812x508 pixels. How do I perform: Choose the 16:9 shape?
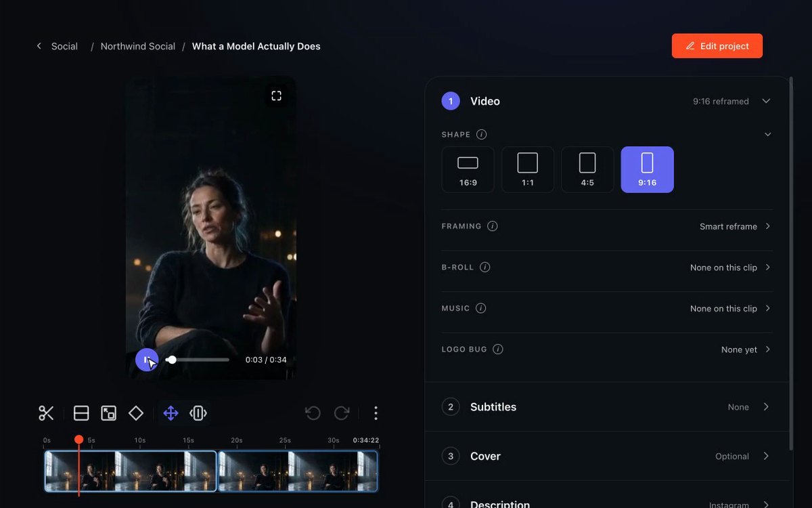(468, 169)
